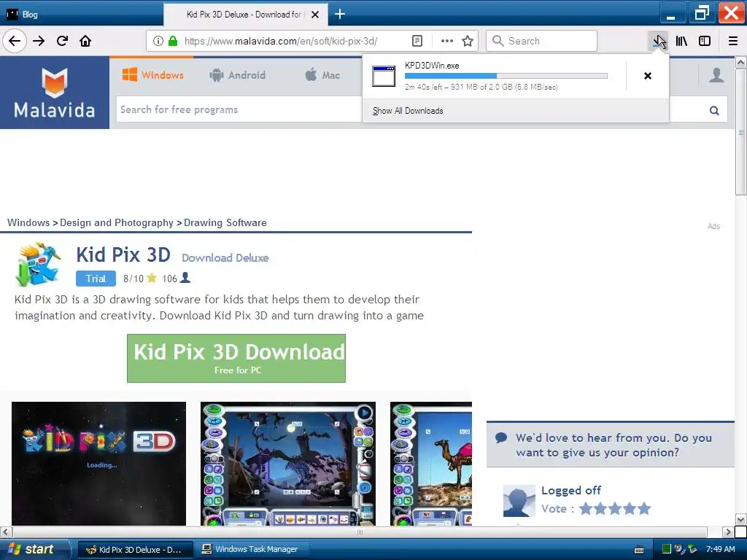
Task: Open the Windows breadcrumb link
Action: tap(28, 222)
